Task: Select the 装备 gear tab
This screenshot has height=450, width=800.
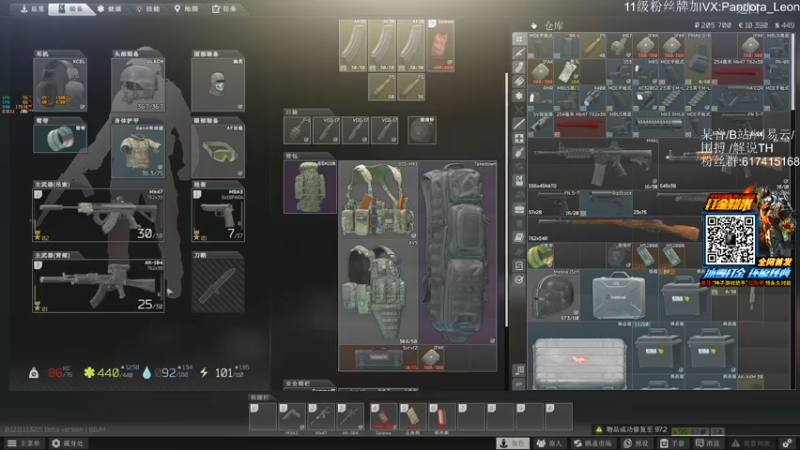Action: pos(71,9)
